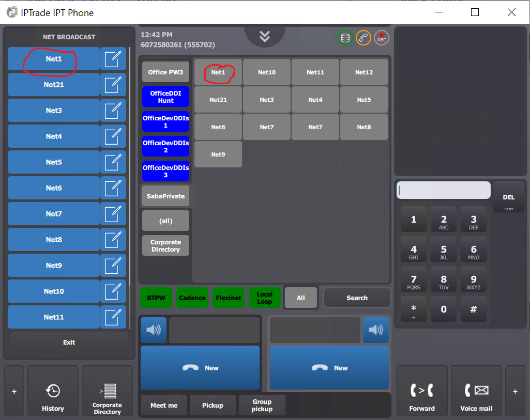Click the edit icon next to Net7
The height and width of the screenshot is (420, 530).
113,214
